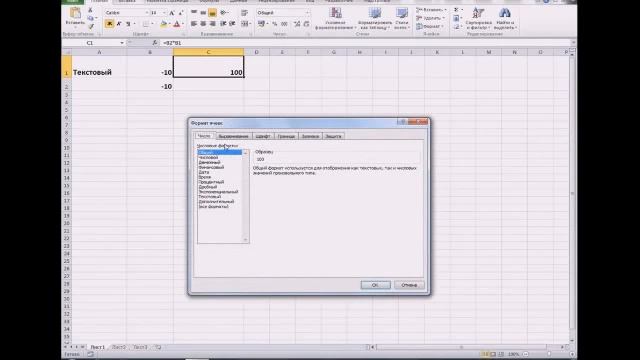Toggle Italic (К) formatting
This screenshot has height=360, width=640.
point(119,24)
